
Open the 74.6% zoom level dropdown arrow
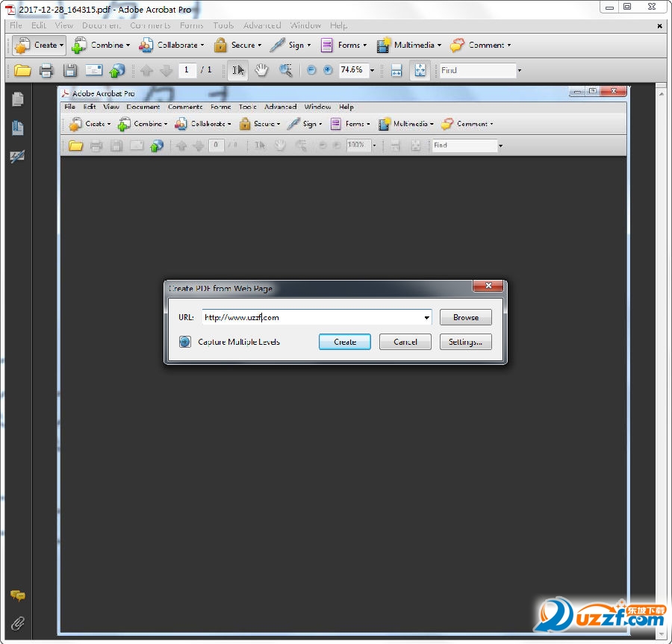point(372,70)
